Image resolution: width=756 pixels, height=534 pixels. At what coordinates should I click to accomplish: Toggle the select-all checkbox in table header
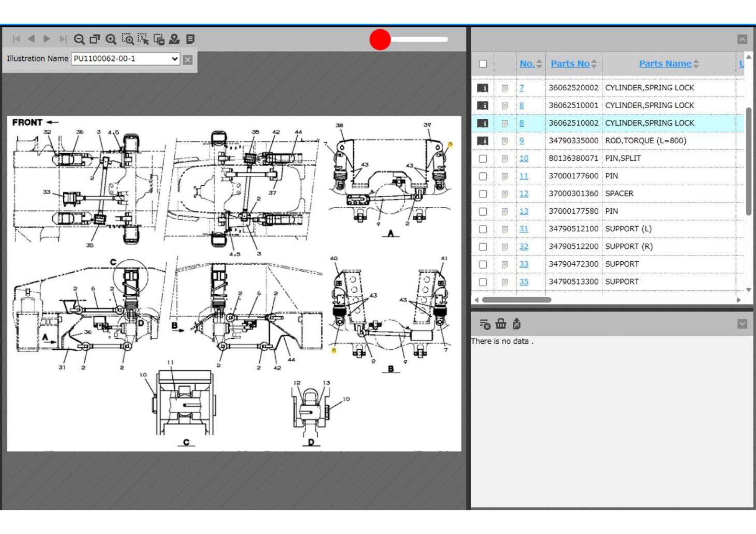click(482, 64)
